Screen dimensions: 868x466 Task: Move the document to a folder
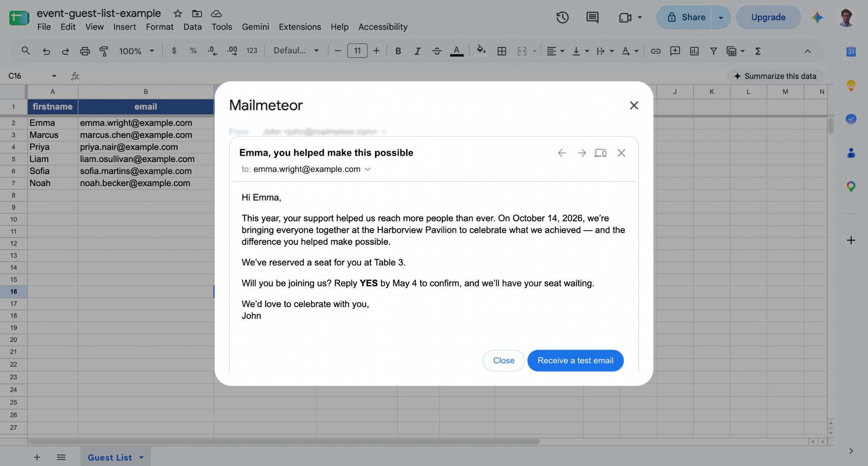[197, 13]
